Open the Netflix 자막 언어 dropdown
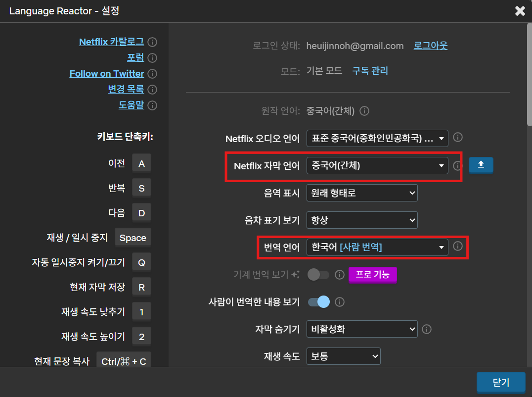532x397 pixels. pyautogui.click(x=377, y=165)
